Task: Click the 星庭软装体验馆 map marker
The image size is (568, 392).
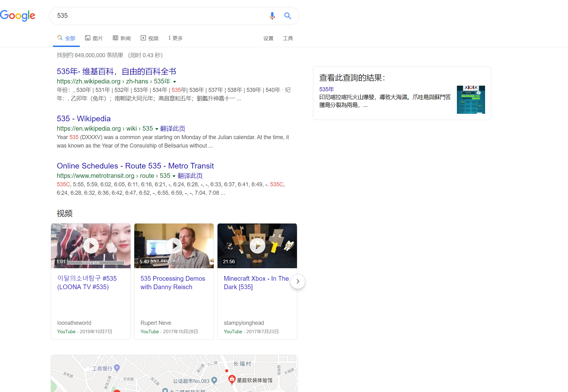Action: point(232,379)
